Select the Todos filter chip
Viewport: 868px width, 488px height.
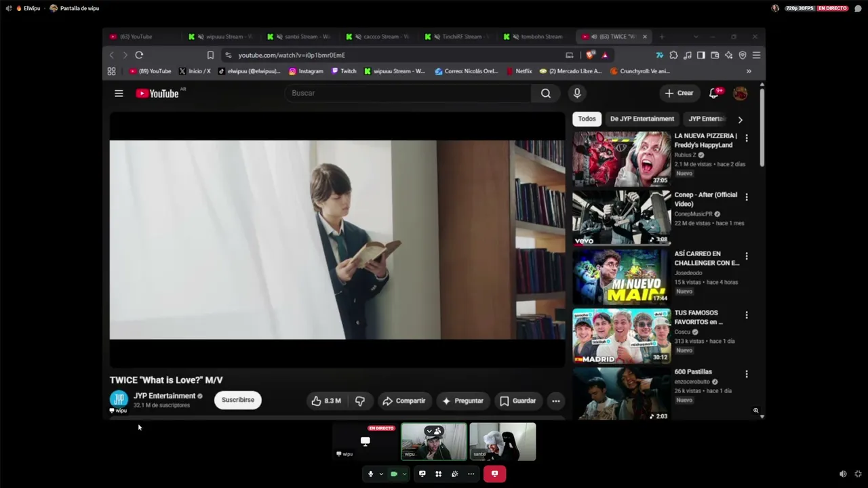coord(587,119)
